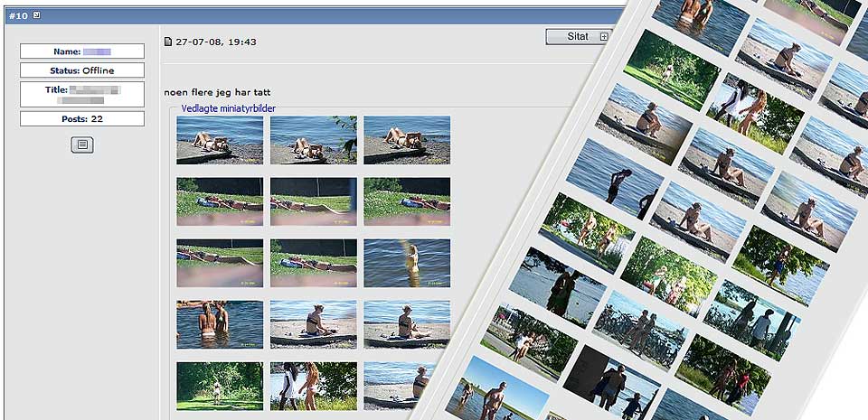This screenshot has width=868, height=420.
Task: Click the 'Vedlagte miniatyrbilder' label
Action: click(x=228, y=109)
